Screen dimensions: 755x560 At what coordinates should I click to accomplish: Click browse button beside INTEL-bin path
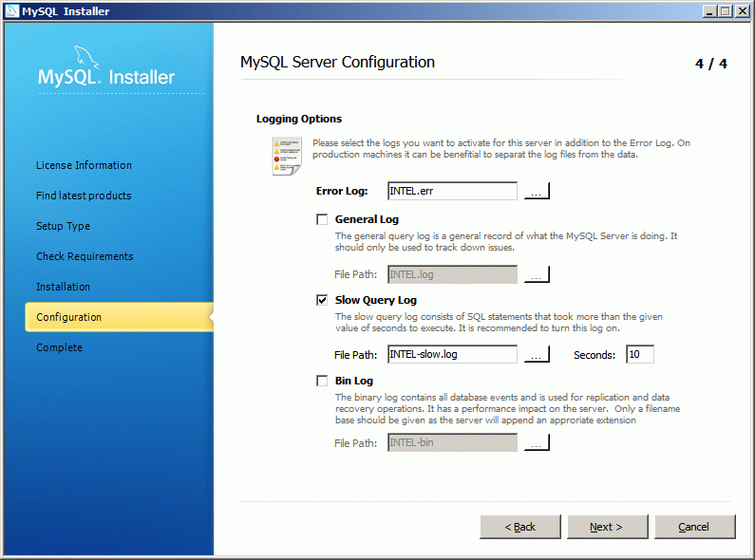click(537, 442)
